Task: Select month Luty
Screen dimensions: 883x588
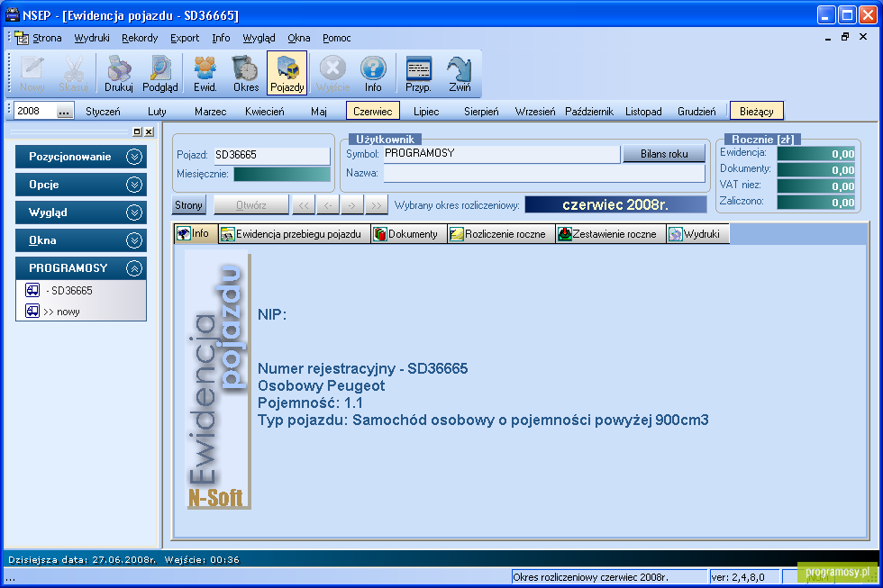Action: click(157, 111)
